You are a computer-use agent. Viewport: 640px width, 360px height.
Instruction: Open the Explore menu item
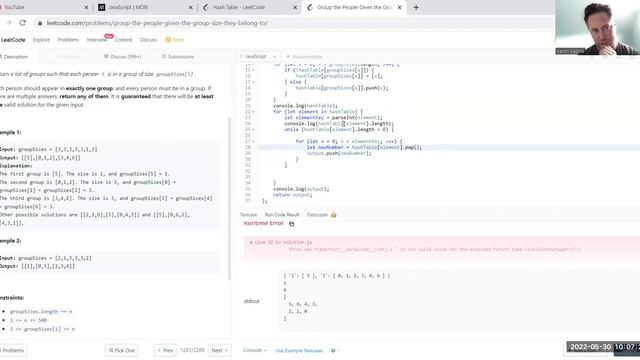tap(41, 40)
